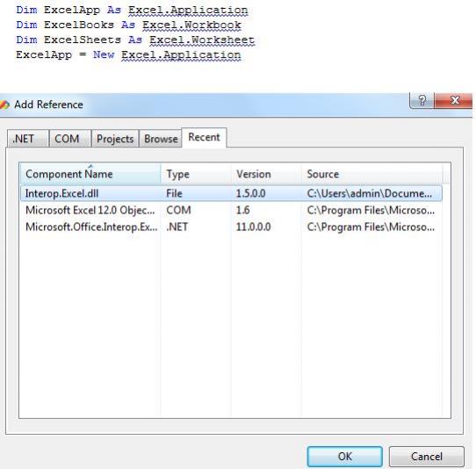Sort by Source column header
Viewport: 476px width, 469px height.
pyautogui.click(x=371, y=174)
